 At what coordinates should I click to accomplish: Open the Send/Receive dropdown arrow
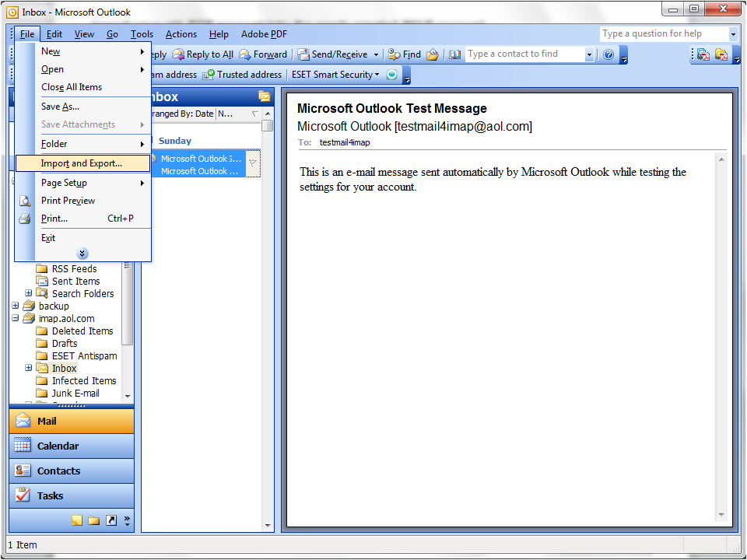click(x=376, y=54)
